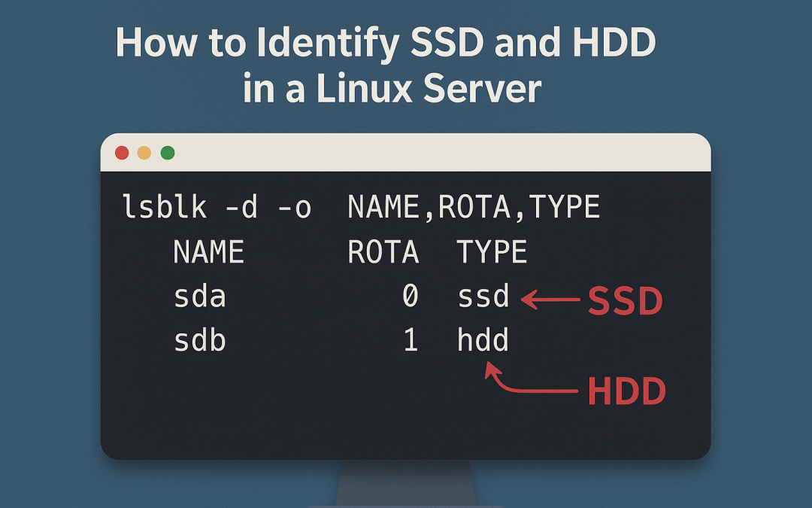Screen dimensions: 812x508
Task: Toggle the ssd type indicator for sda
Action: 483,297
